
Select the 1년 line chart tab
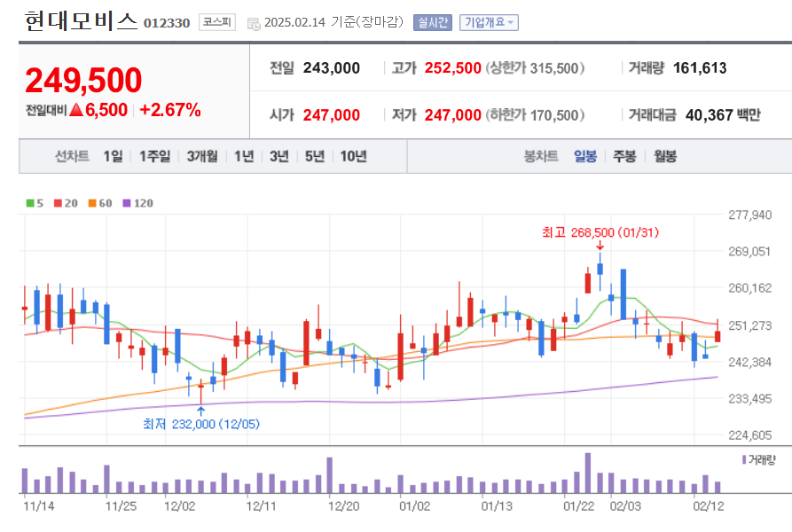point(244,156)
